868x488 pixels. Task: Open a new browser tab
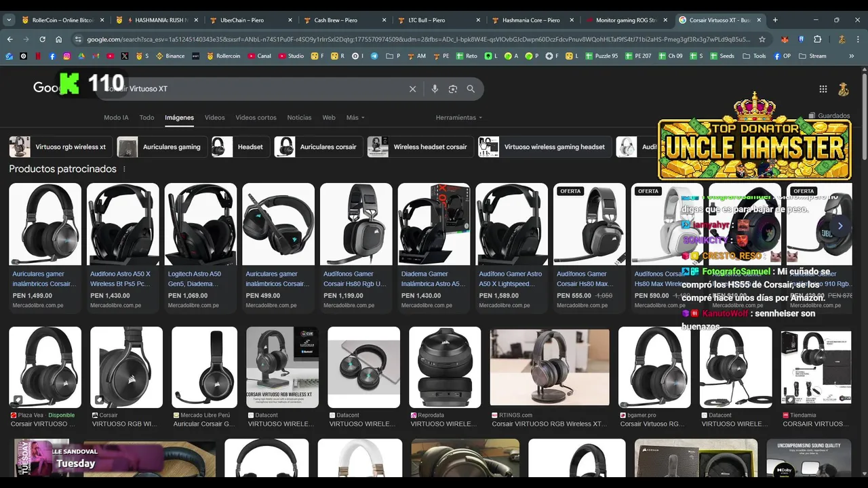click(x=775, y=20)
